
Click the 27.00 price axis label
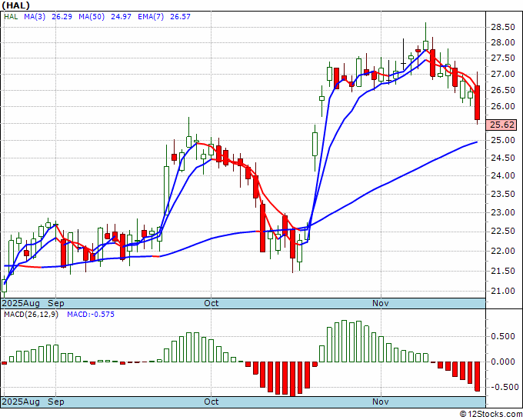point(503,74)
